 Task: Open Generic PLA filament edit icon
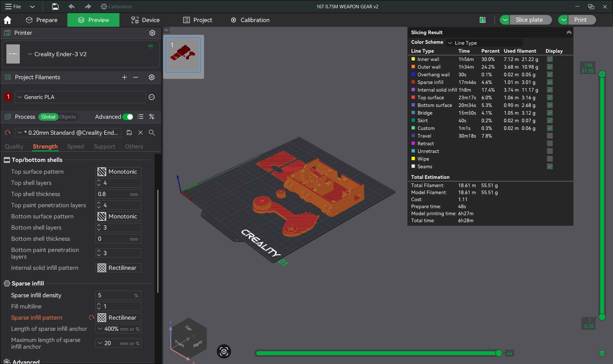152,97
